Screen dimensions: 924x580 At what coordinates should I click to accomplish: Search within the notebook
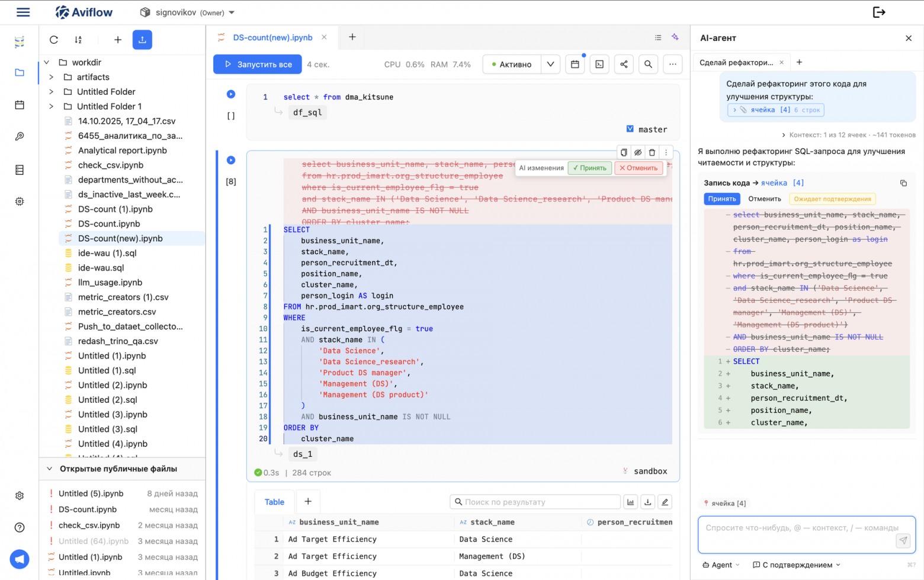tap(649, 65)
